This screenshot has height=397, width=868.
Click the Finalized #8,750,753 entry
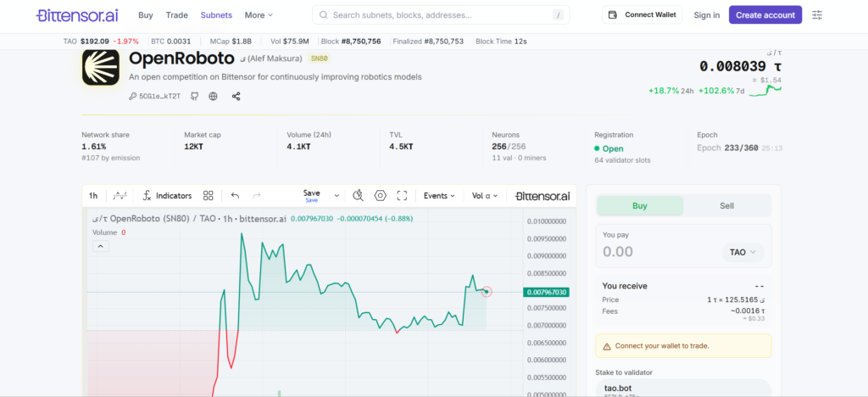(428, 41)
